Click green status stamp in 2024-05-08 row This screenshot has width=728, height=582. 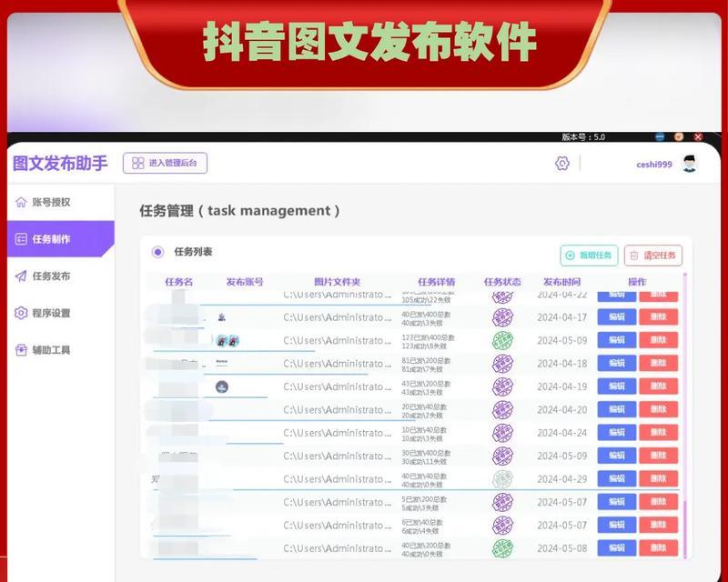pos(503,548)
